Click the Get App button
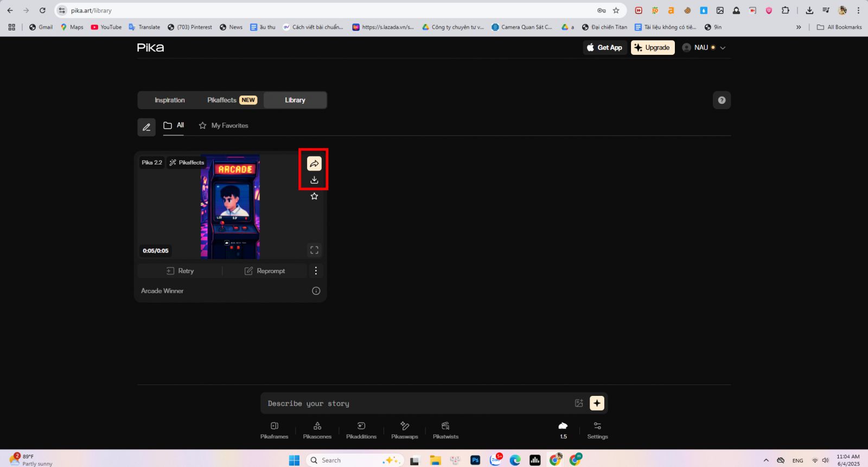868x467 pixels. click(605, 48)
